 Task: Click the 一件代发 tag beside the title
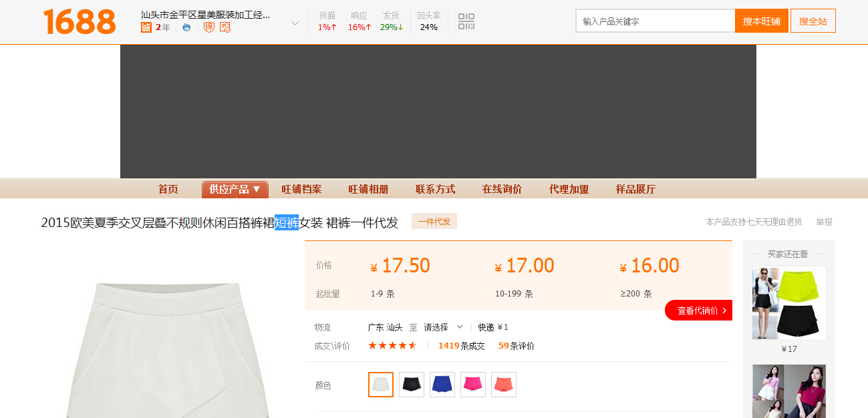(x=434, y=221)
